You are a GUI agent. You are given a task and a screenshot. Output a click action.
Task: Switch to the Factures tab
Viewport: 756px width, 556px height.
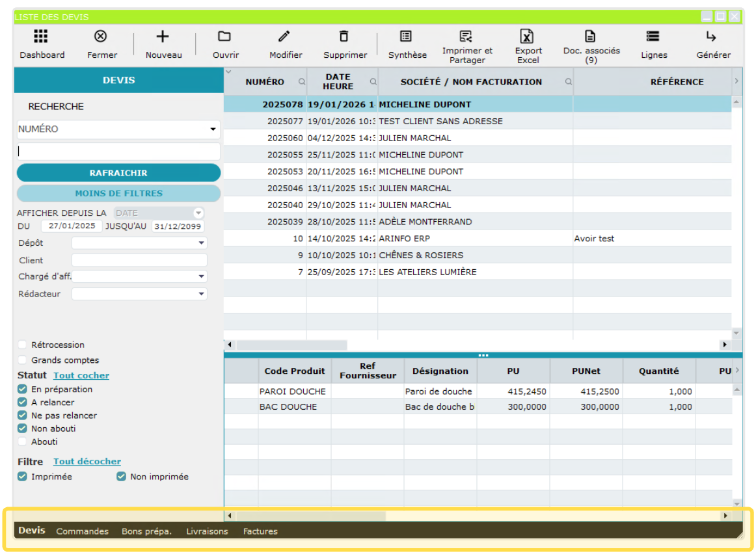260,531
